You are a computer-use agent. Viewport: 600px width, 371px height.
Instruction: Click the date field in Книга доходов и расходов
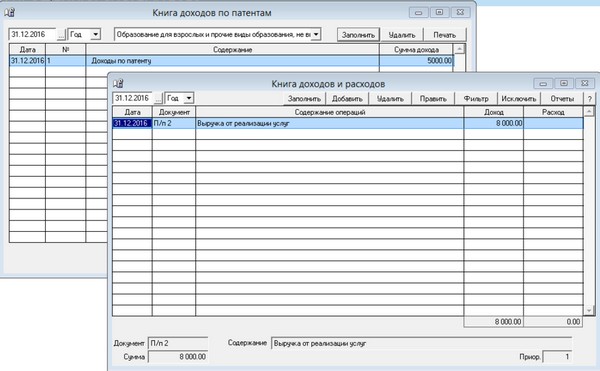click(x=133, y=98)
